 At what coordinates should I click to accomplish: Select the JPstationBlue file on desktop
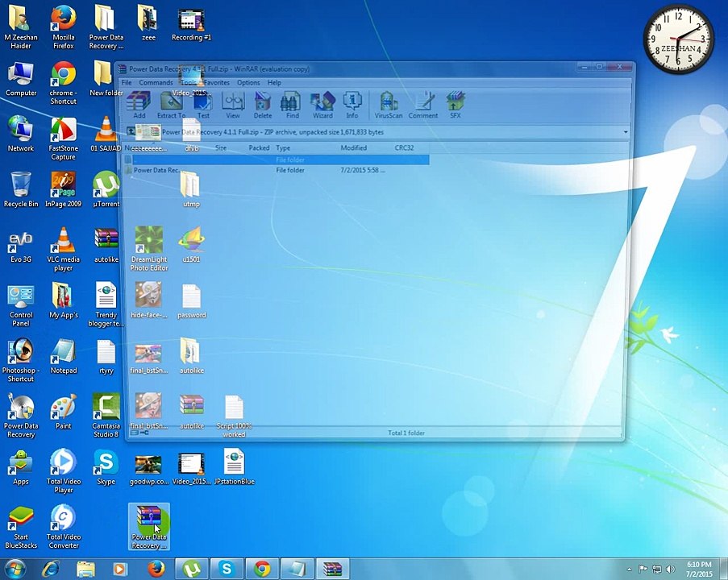pos(235,467)
